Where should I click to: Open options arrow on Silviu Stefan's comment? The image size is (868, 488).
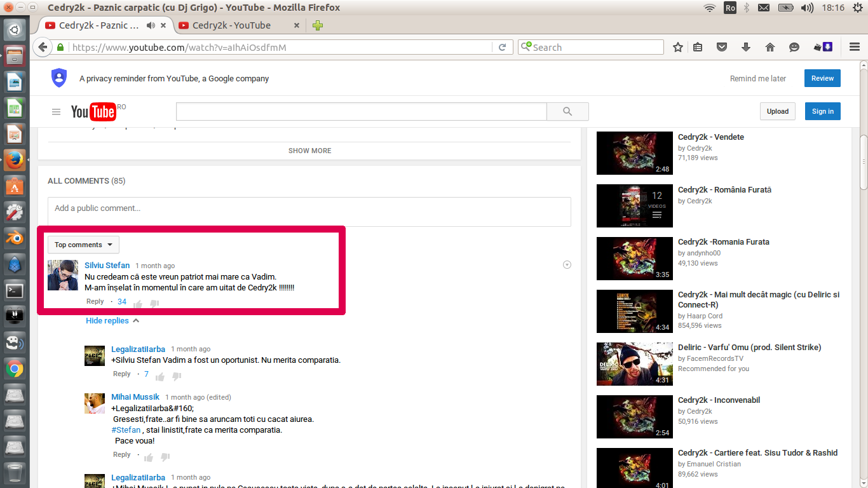[x=567, y=265]
